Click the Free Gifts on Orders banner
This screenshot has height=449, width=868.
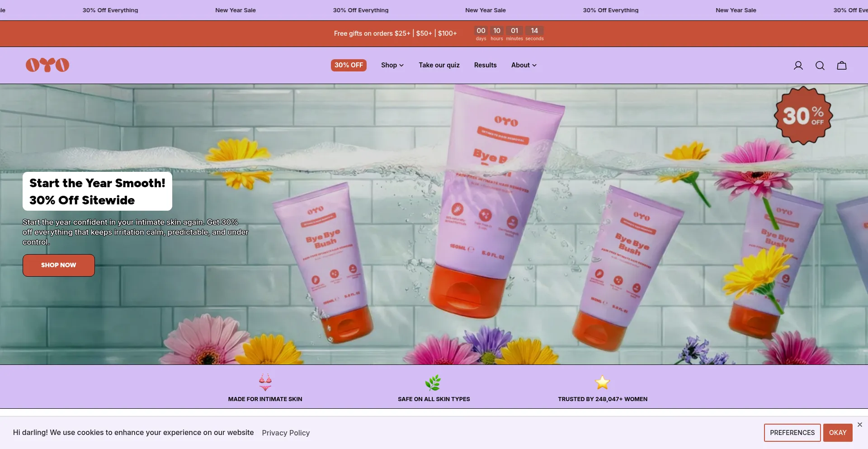(x=395, y=33)
